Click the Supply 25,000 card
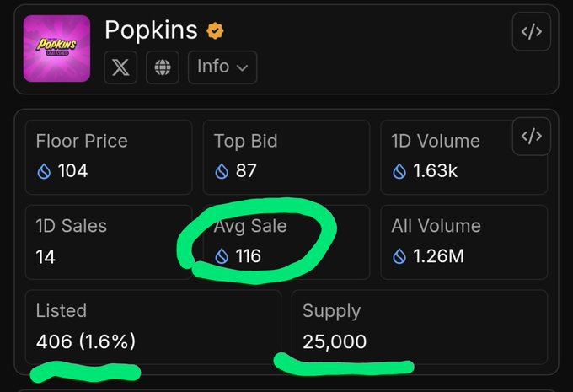 419,327
